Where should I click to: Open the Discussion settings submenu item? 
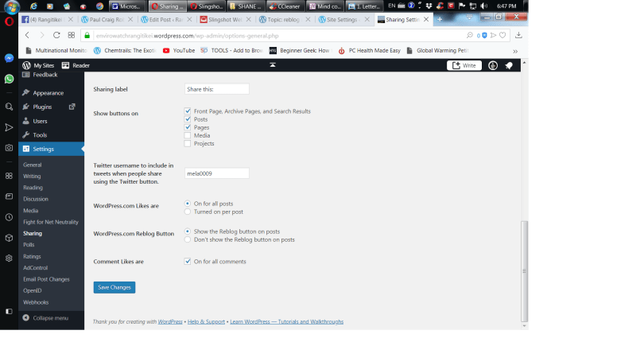(36, 199)
